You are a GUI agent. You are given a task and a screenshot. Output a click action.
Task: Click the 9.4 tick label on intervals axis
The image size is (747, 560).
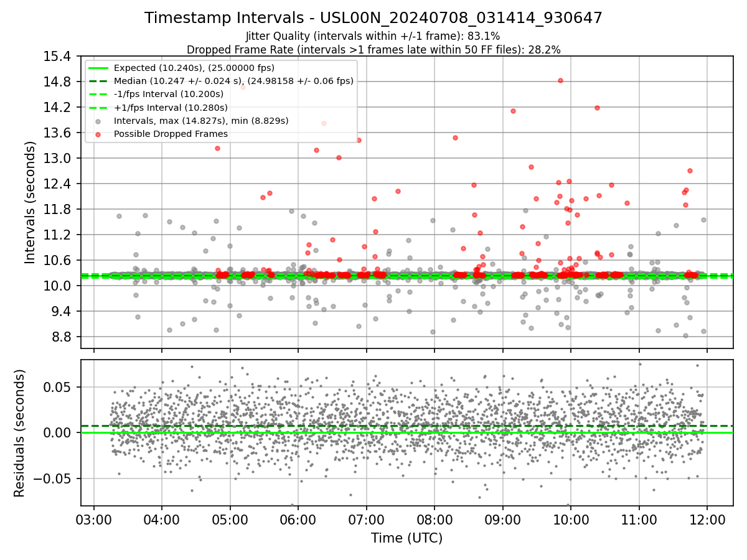[x=62, y=312]
